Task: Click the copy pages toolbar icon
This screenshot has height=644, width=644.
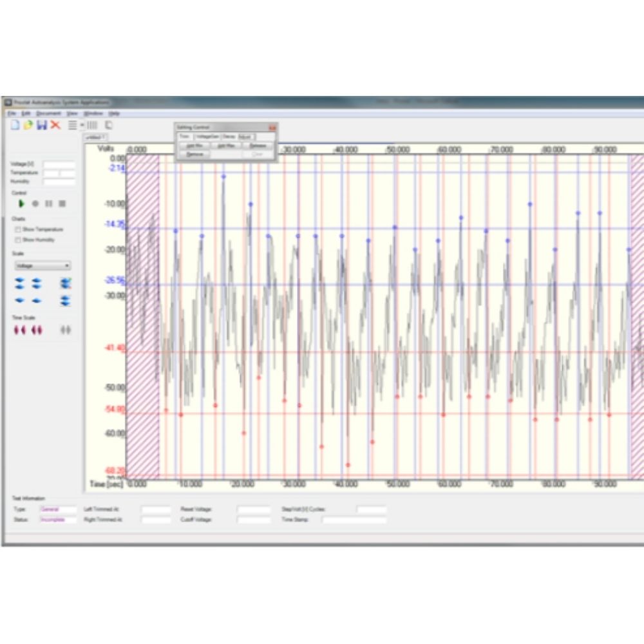Action: click(108, 125)
